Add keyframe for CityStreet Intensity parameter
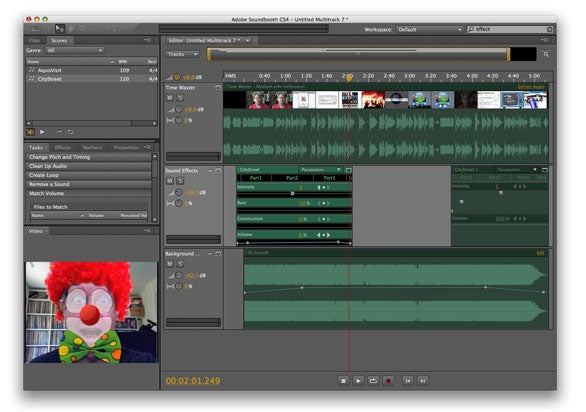 [x=324, y=187]
